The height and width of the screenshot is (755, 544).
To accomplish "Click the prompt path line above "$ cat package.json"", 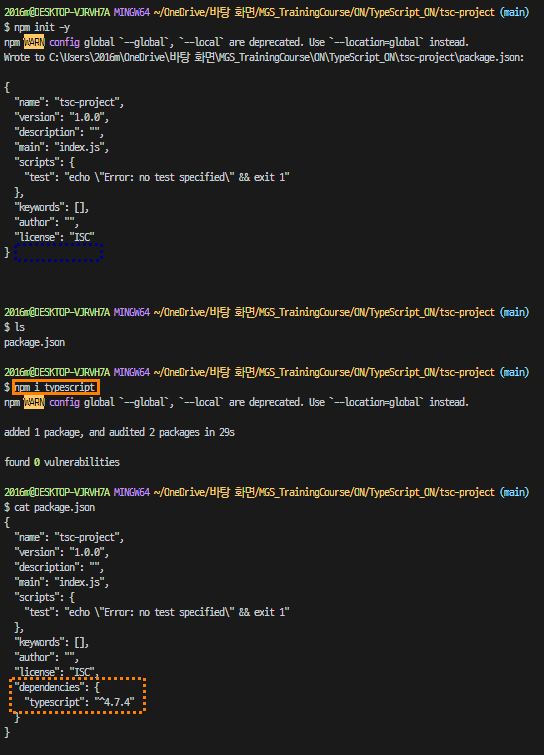I will (x=266, y=492).
